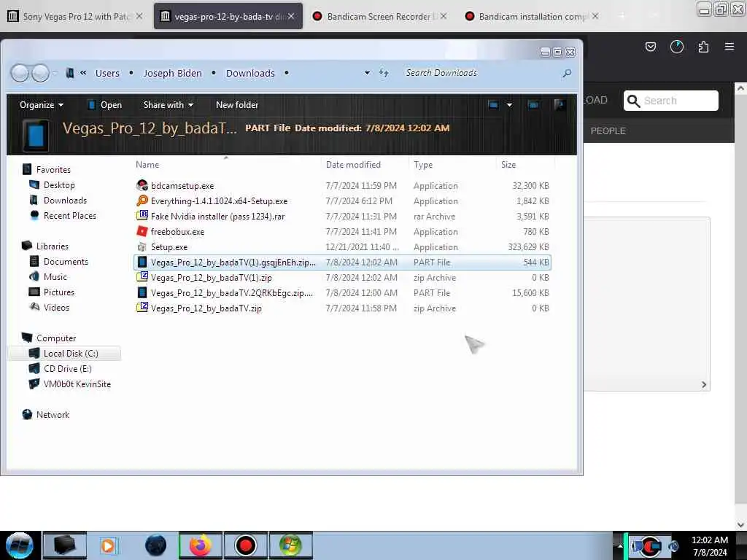Toggle the preview pane icon
747x560 pixels.
pyautogui.click(x=533, y=105)
